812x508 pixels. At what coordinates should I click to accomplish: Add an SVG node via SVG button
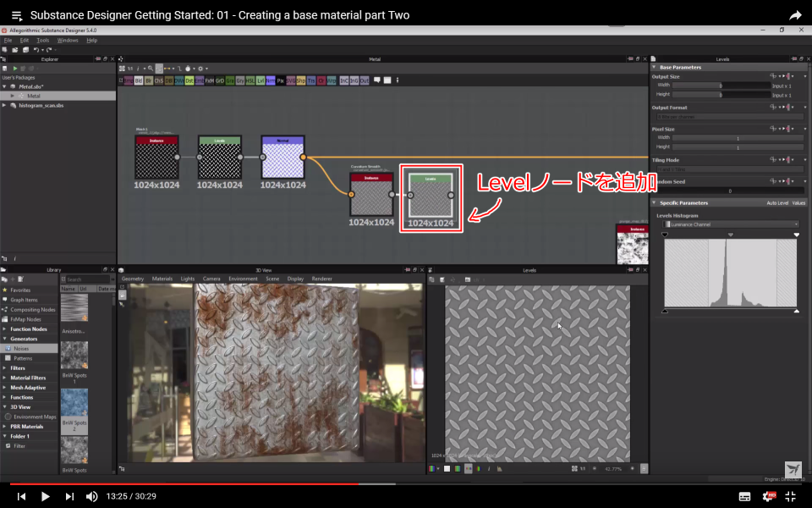(x=291, y=80)
